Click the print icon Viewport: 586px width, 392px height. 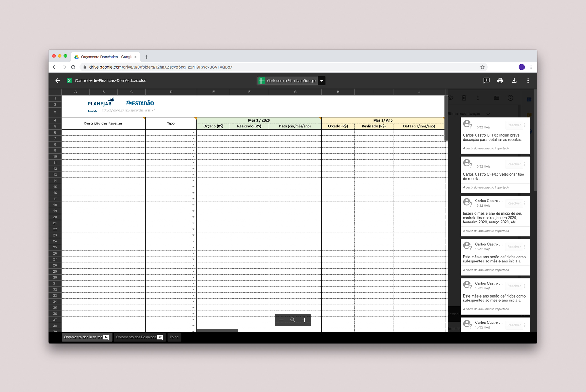tap(500, 80)
